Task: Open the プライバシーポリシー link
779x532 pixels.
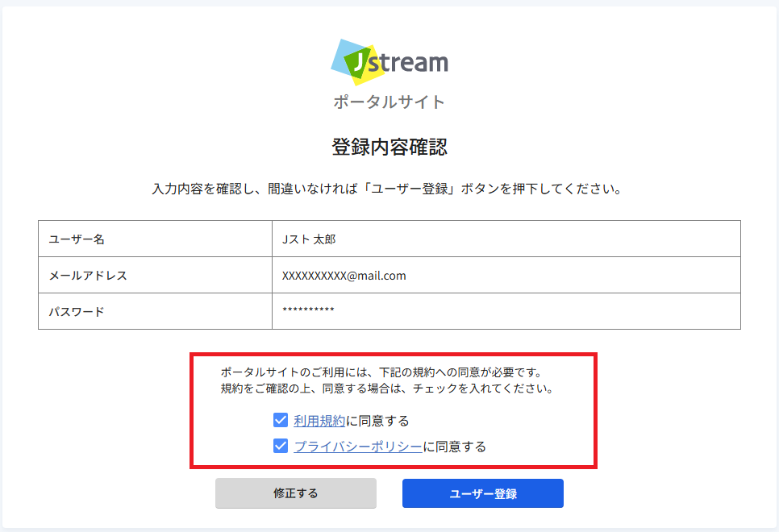Action: pyautogui.click(x=358, y=447)
